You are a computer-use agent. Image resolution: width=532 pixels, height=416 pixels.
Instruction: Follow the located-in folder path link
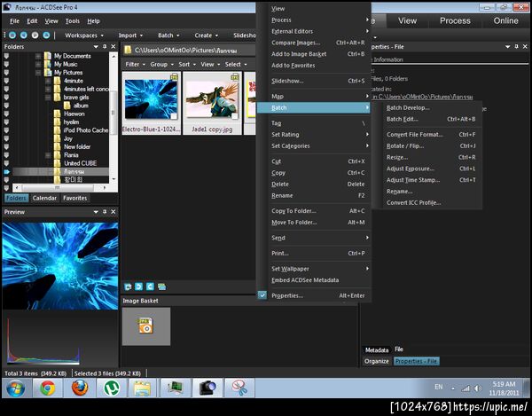[422, 97]
